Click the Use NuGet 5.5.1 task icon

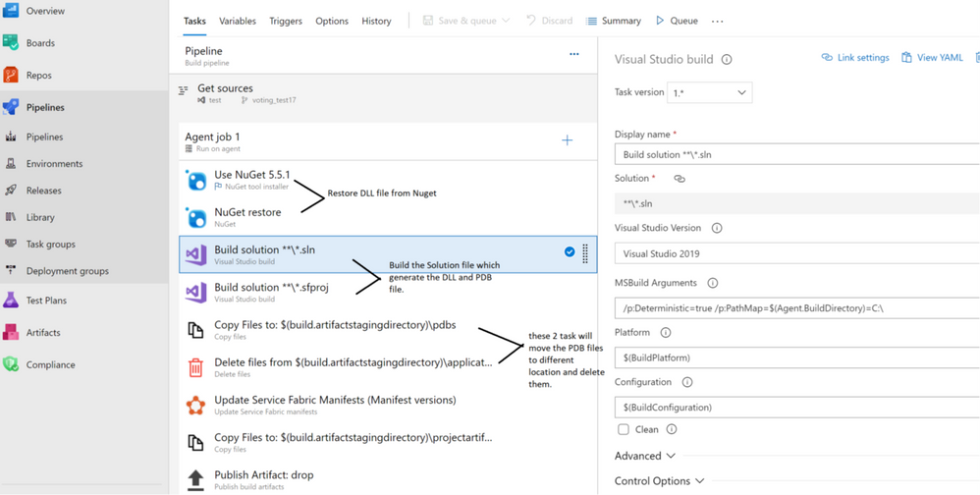click(195, 180)
